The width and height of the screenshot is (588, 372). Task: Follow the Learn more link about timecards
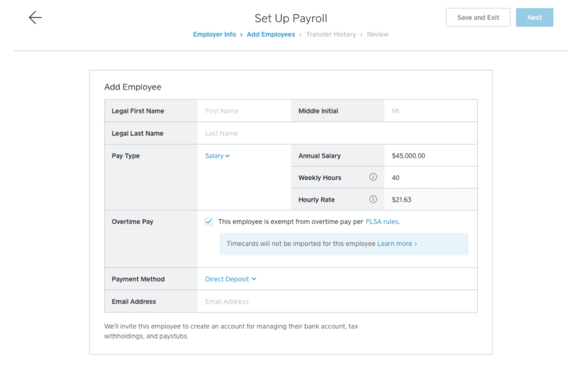397,244
